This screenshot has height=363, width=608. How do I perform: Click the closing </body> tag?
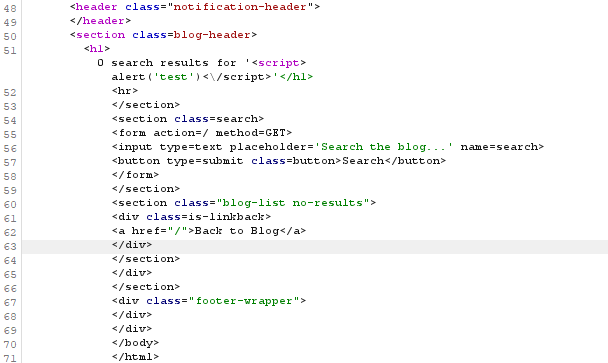[x=135, y=343]
